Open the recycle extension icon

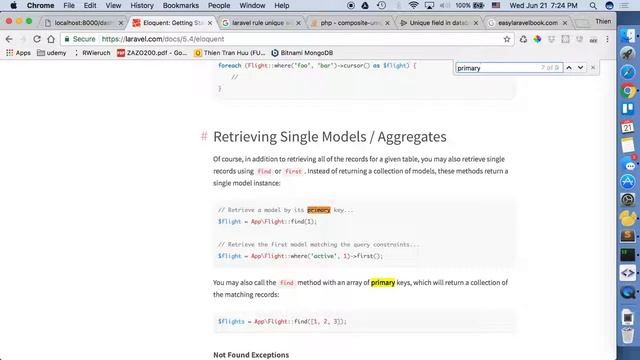[523, 39]
